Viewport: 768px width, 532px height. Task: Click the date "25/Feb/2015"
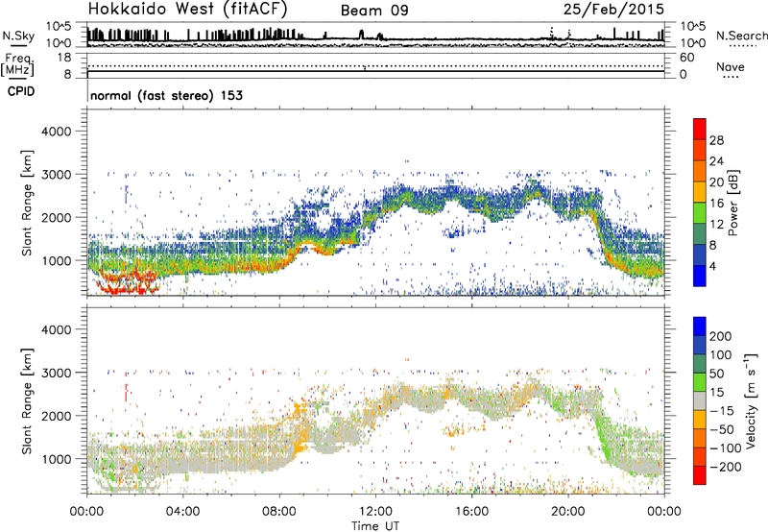[x=613, y=9]
